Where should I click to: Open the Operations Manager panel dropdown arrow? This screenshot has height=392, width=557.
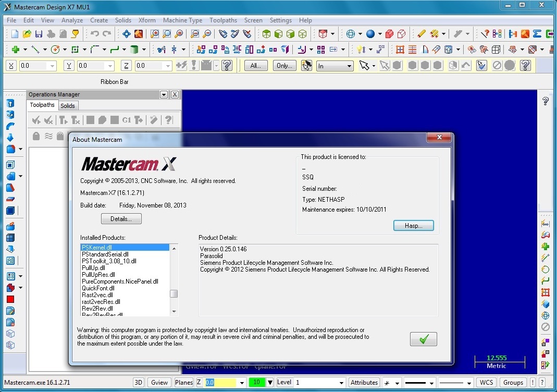[164, 94]
